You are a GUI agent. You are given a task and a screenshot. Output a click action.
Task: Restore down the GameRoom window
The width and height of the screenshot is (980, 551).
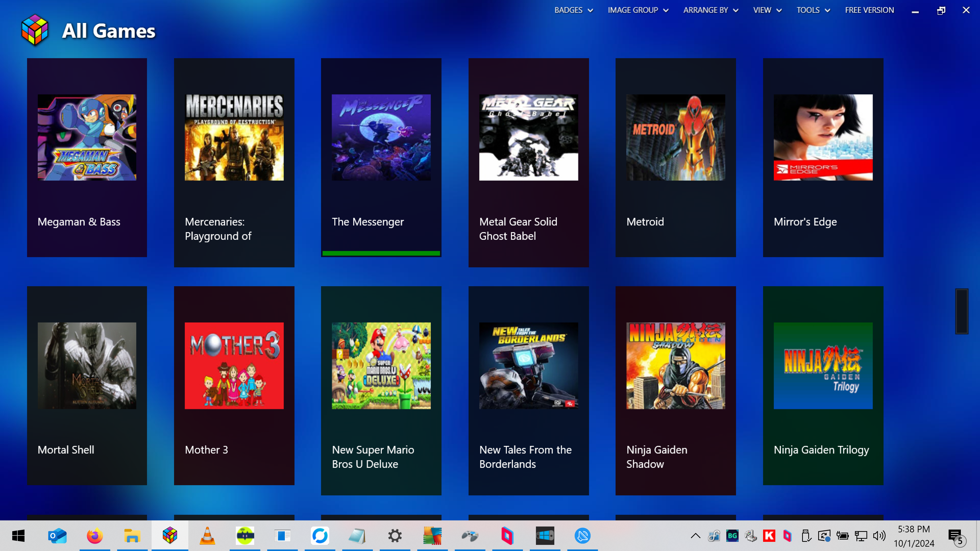941,11
